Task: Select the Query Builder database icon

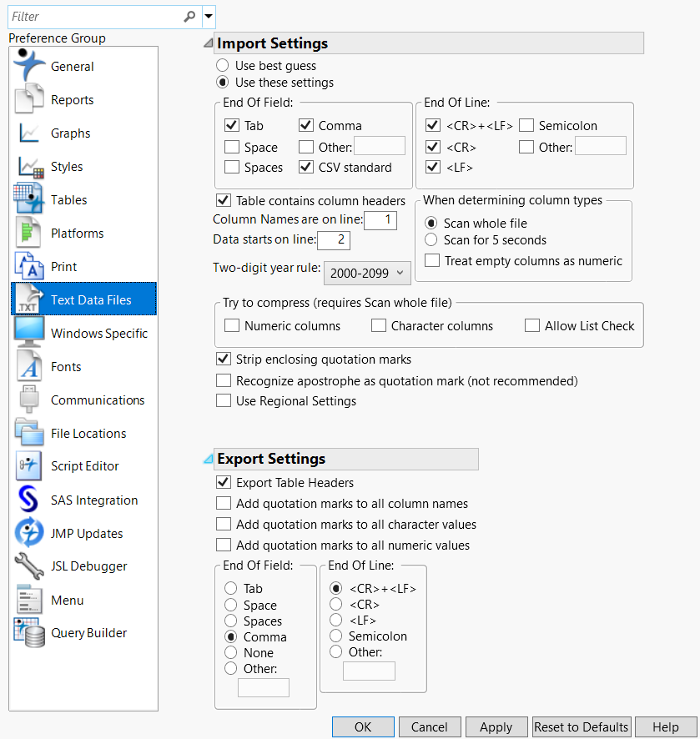Action: click(29, 632)
